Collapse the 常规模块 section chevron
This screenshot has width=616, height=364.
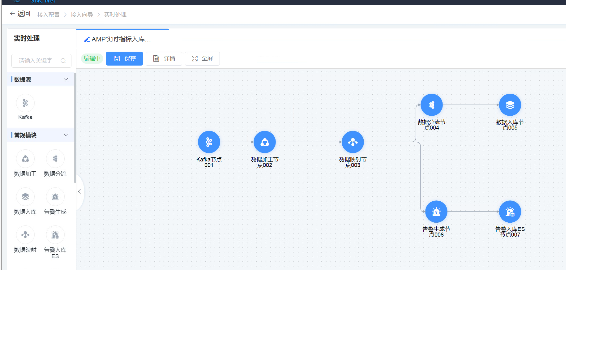(66, 135)
